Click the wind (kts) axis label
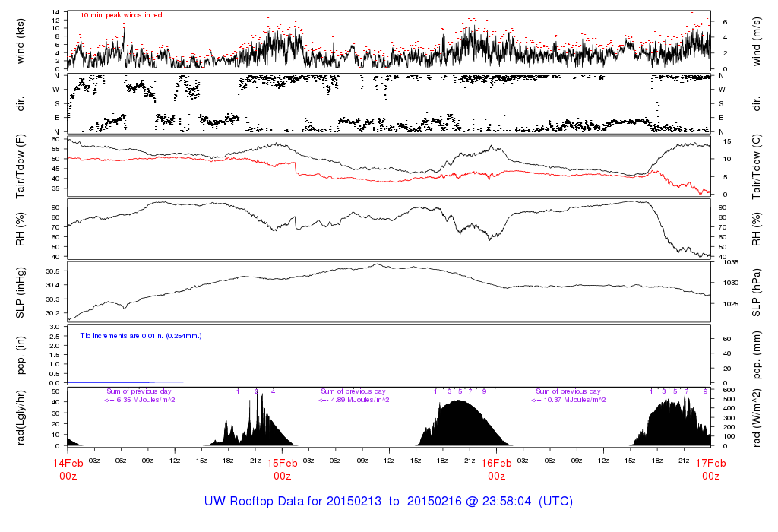The height and width of the screenshot is (532, 778). pyautogui.click(x=21, y=40)
